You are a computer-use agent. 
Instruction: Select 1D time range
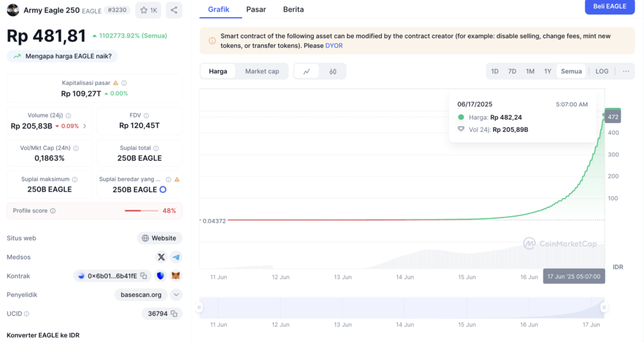[x=494, y=72]
